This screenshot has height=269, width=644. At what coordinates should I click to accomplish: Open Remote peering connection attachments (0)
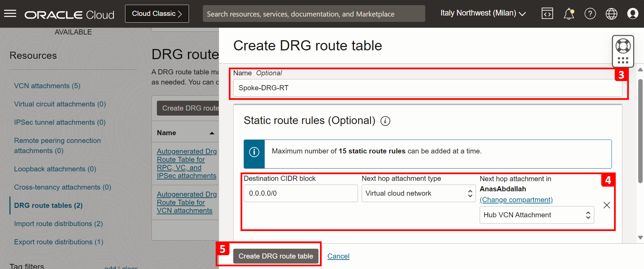(57, 146)
